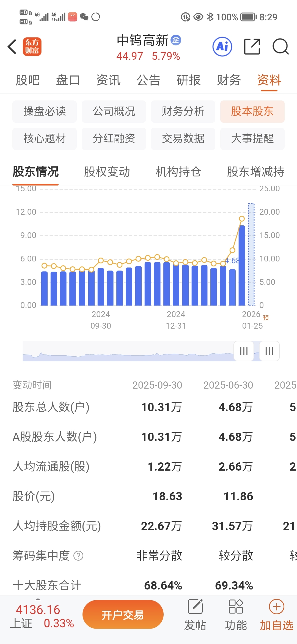This screenshot has width=297, height=644.
Task: Open 财务分析 section
Action: (x=183, y=111)
